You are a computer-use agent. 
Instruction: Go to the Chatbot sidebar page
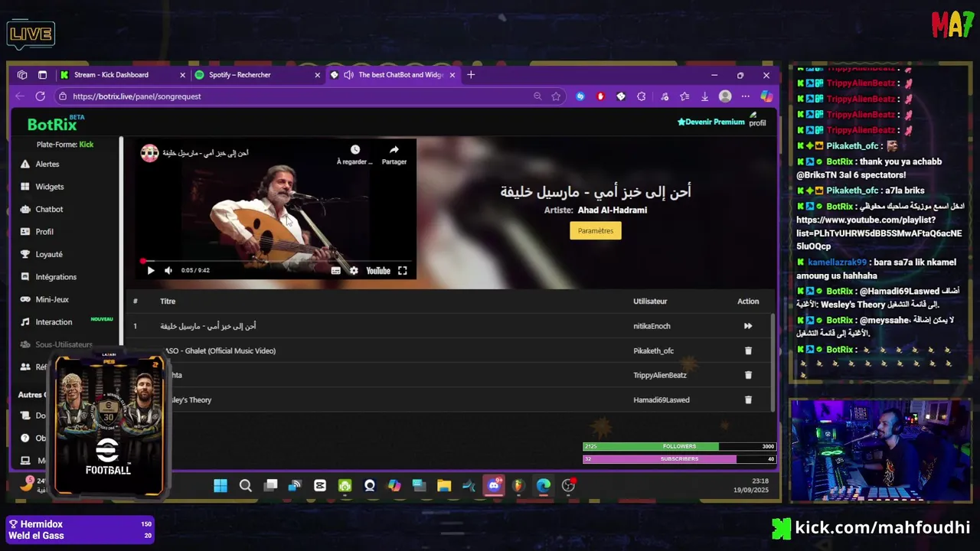[x=49, y=209]
